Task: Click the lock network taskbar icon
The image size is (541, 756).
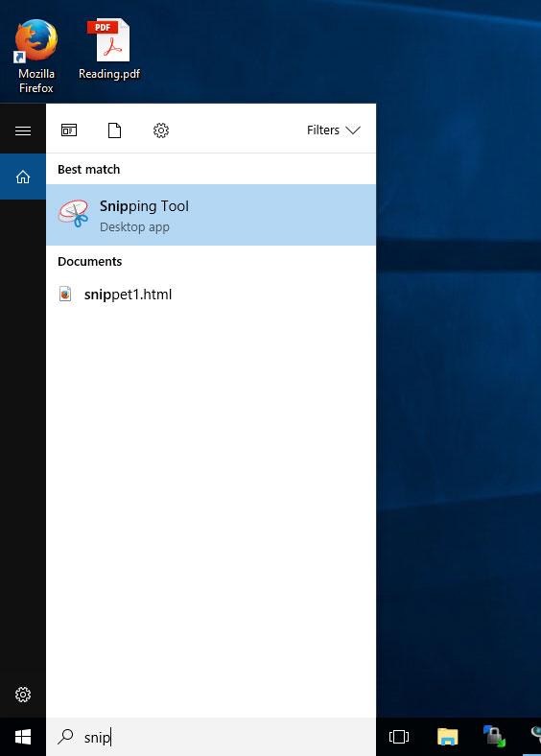Action: 494,737
